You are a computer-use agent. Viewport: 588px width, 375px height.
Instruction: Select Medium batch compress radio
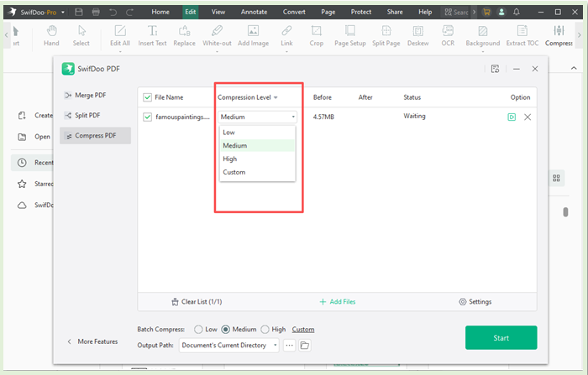225,330
